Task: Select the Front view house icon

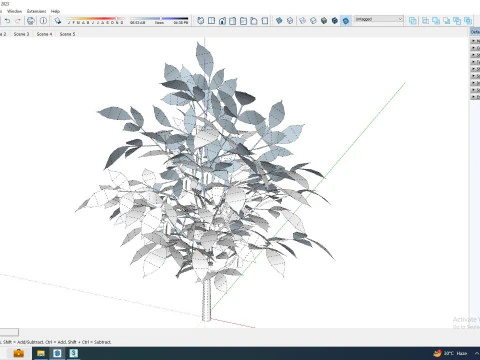Action: (x=222, y=21)
